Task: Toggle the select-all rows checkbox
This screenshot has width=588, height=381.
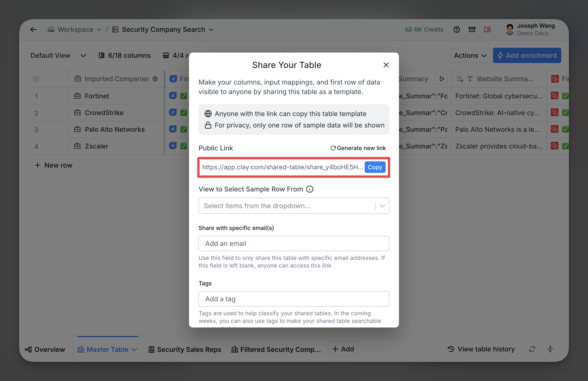Action: pyautogui.click(x=36, y=79)
